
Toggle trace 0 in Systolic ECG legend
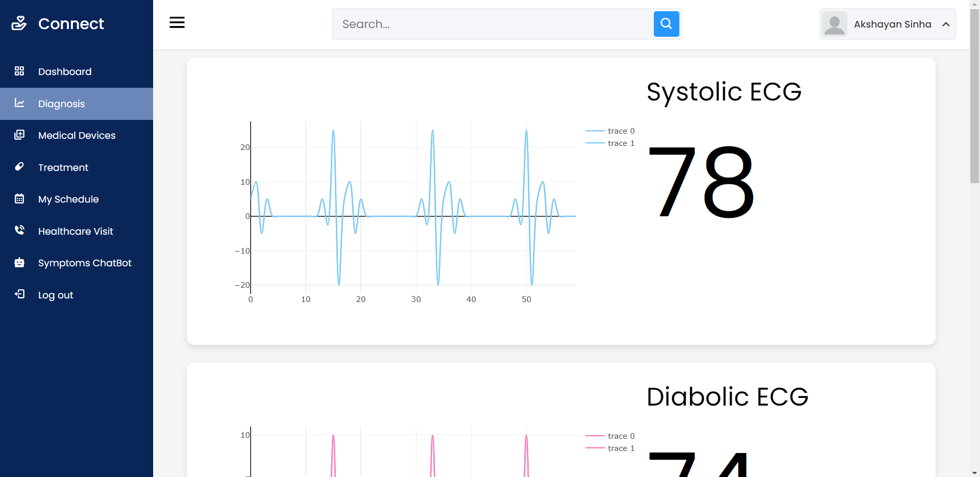click(610, 131)
